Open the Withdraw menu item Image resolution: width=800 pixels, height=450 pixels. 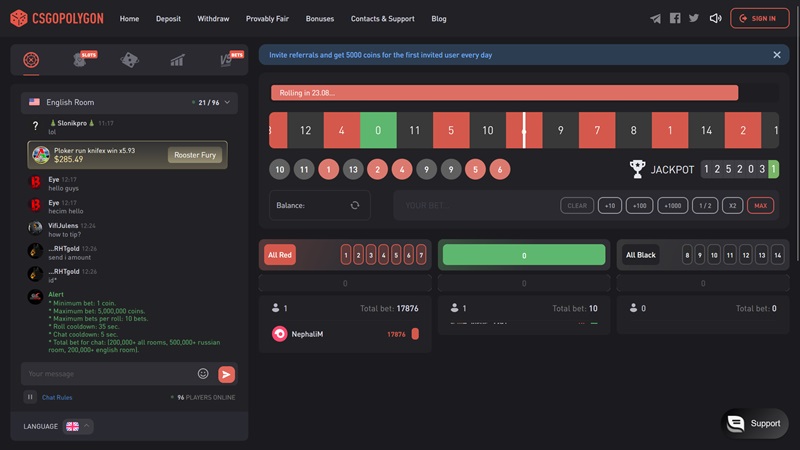click(213, 19)
